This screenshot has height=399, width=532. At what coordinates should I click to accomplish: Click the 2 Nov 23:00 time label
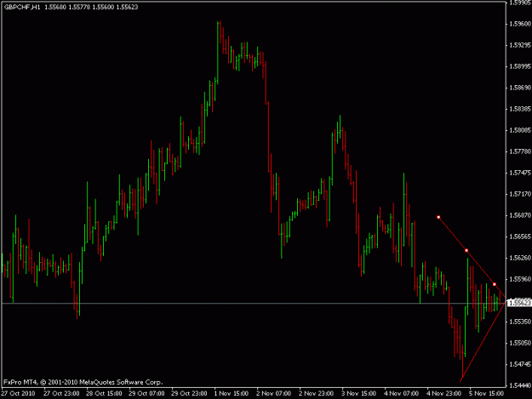(316, 394)
